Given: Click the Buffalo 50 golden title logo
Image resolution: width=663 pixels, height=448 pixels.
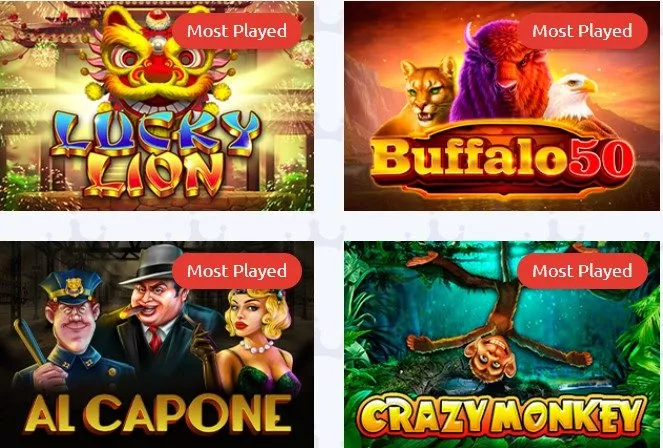Looking at the screenshot, I should point(502,158).
